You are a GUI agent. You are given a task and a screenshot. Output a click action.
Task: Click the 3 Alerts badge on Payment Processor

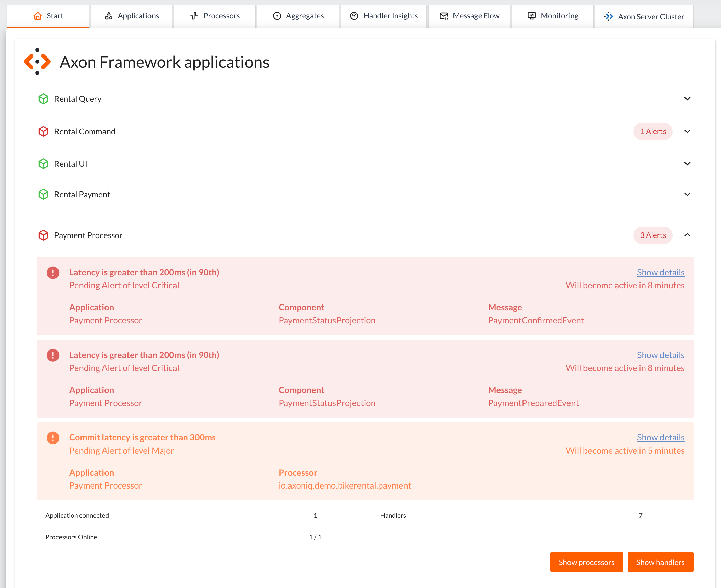[x=653, y=235]
